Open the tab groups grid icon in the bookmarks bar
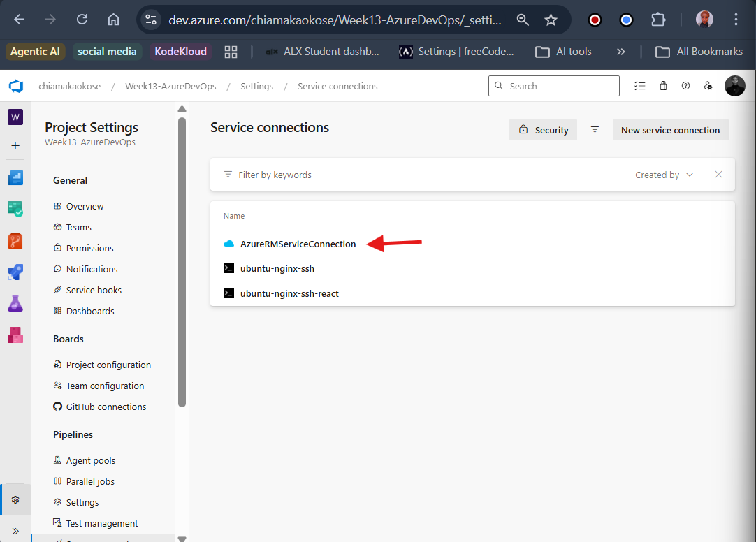This screenshot has width=756, height=542. [231, 52]
